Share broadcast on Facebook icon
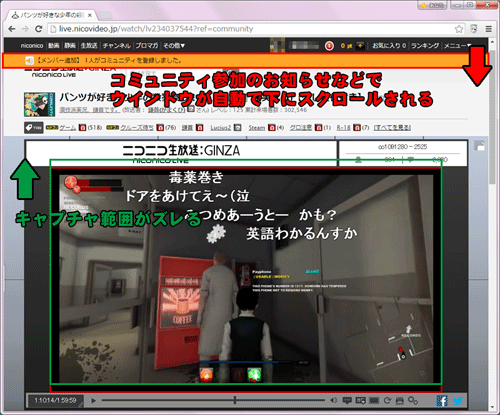This screenshot has height=415, width=500. click(x=442, y=400)
